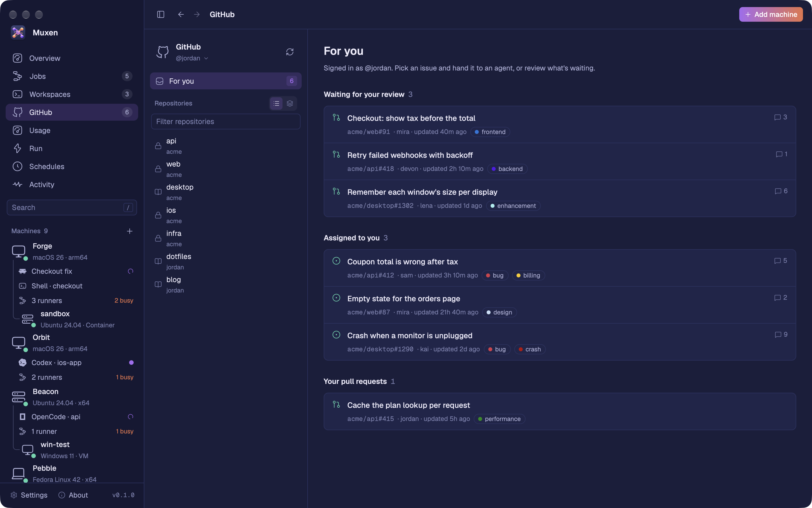Click the book icon next to desktop repository
812x508 pixels.
pyautogui.click(x=158, y=192)
